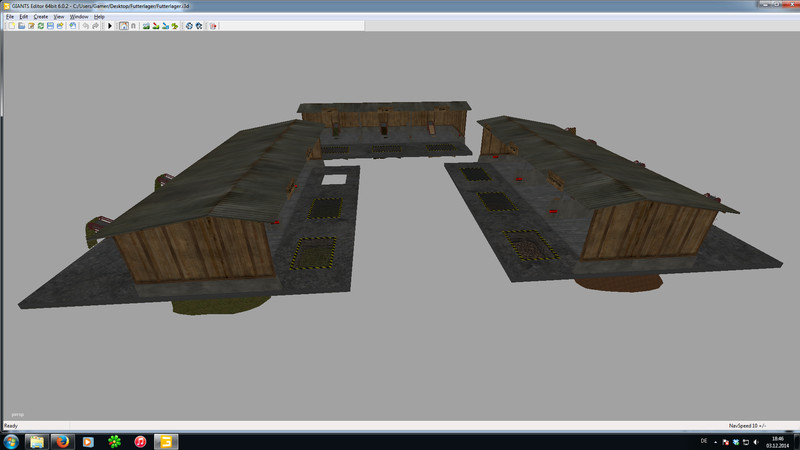The height and width of the screenshot is (450, 800).
Task: Click the green reload arrows toolbar icon
Action: 41,26
